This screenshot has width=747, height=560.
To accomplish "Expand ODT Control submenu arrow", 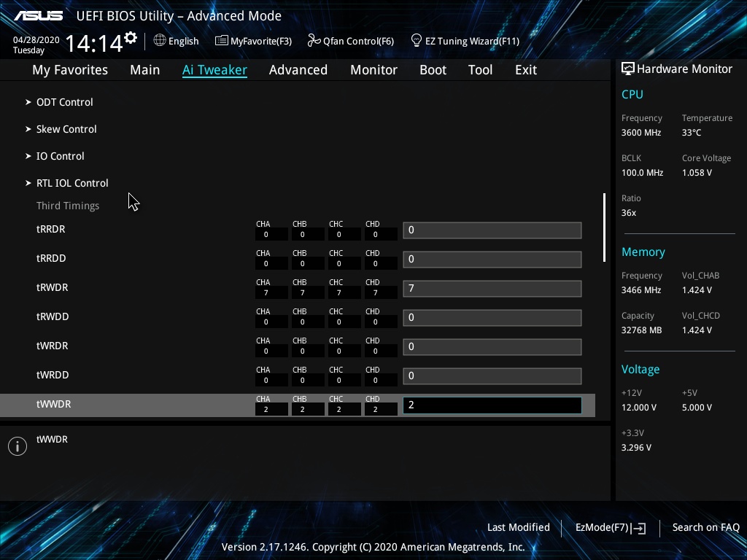I will click(28, 102).
